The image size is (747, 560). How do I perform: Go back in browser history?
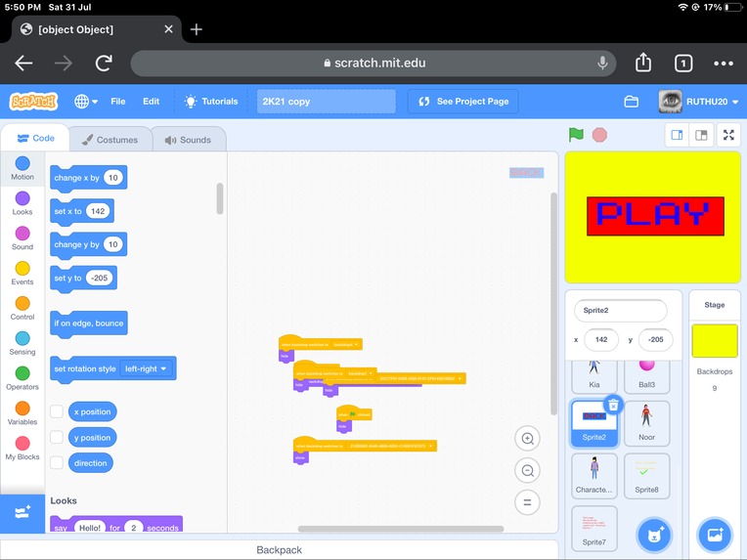[23, 63]
